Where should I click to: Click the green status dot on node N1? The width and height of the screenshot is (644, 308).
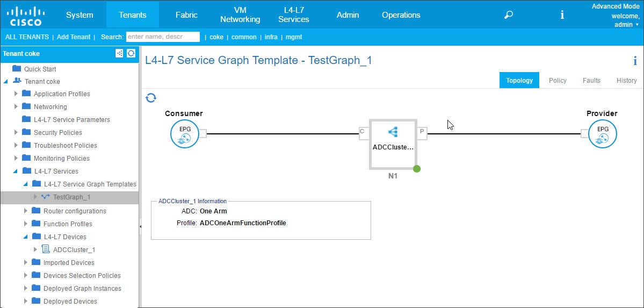click(x=417, y=169)
